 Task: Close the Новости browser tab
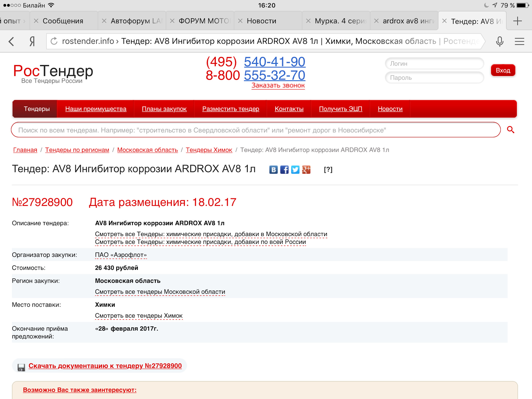pos(241,21)
